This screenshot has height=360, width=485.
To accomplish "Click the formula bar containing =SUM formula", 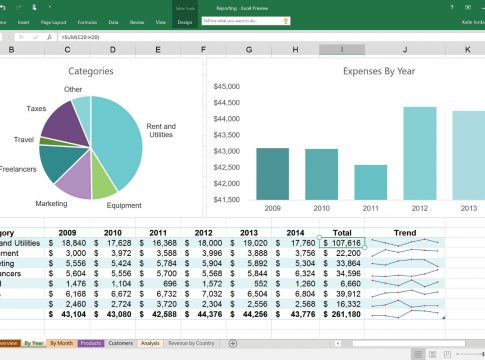I will [x=272, y=37].
